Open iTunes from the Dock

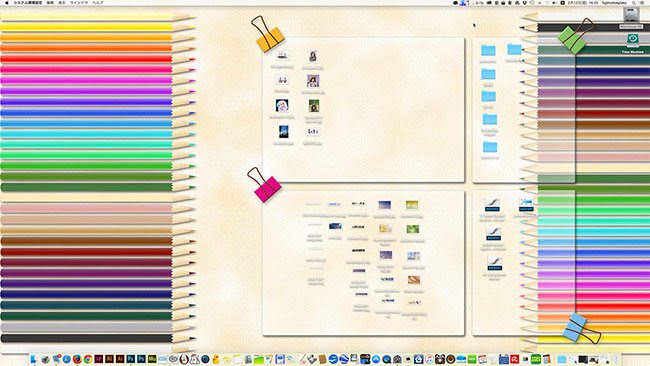429,359
